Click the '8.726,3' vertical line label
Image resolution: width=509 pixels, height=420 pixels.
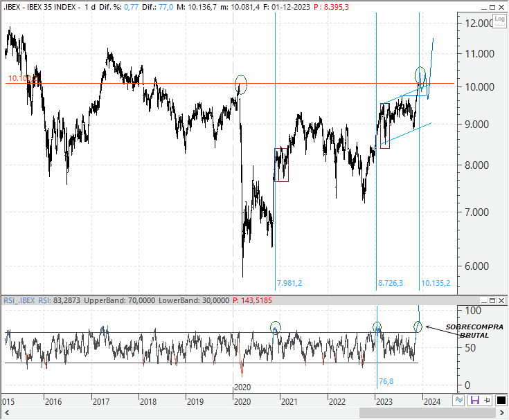(391, 283)
